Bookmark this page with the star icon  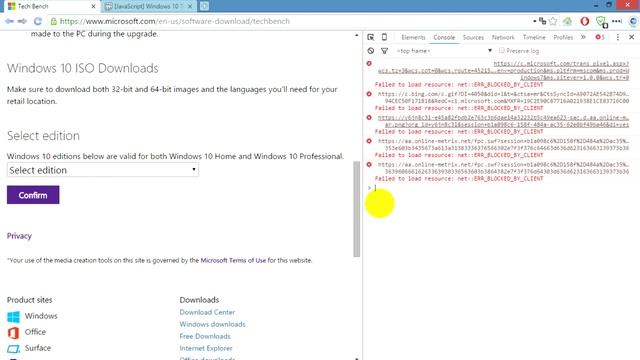point(553,21)
